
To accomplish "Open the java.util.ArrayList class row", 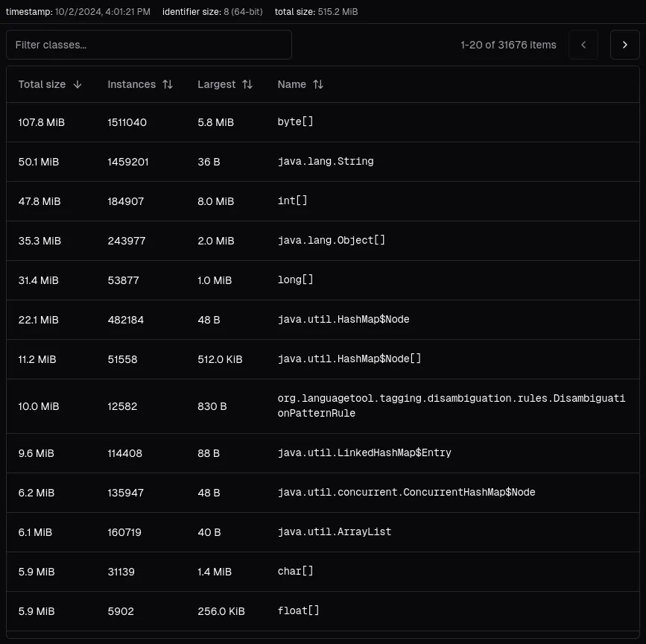I will [x=335, y=532].
